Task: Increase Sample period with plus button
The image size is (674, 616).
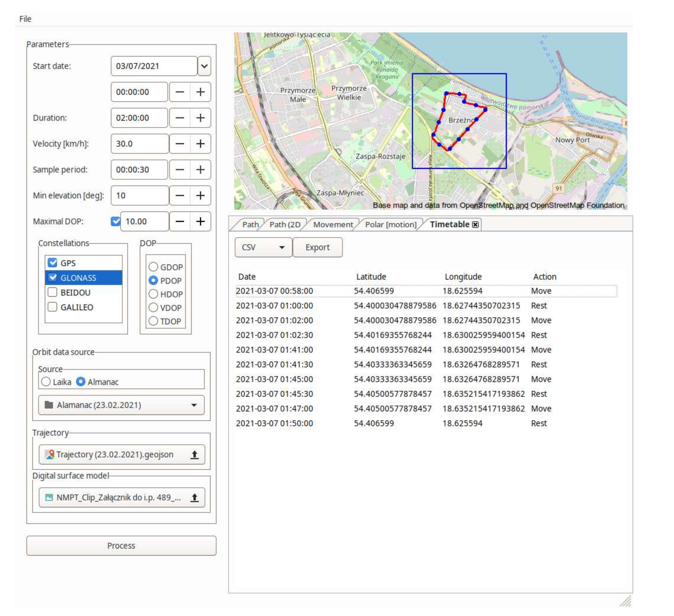Action: (200, 170)
